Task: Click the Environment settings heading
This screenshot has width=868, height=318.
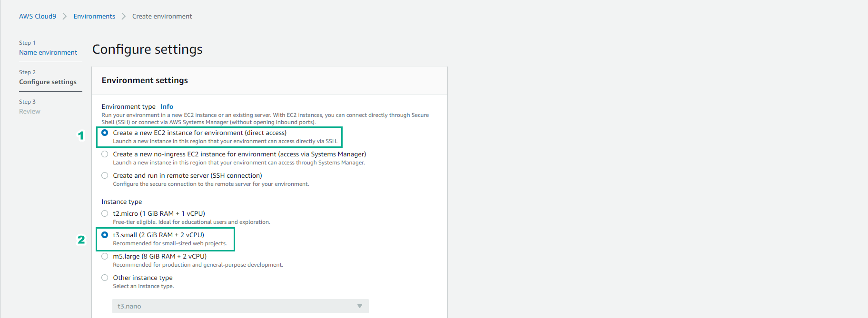Action: click(145, 80)
